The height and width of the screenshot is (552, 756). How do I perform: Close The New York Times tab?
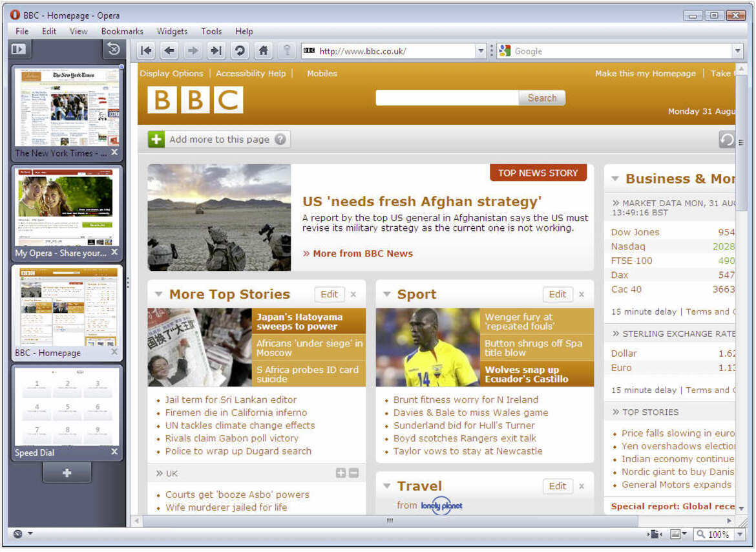click(114, 153)
